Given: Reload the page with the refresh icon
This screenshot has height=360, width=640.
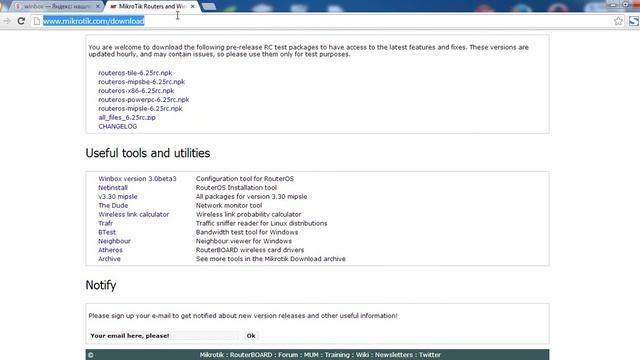Looking at the screenshot, I should [21, 21].
